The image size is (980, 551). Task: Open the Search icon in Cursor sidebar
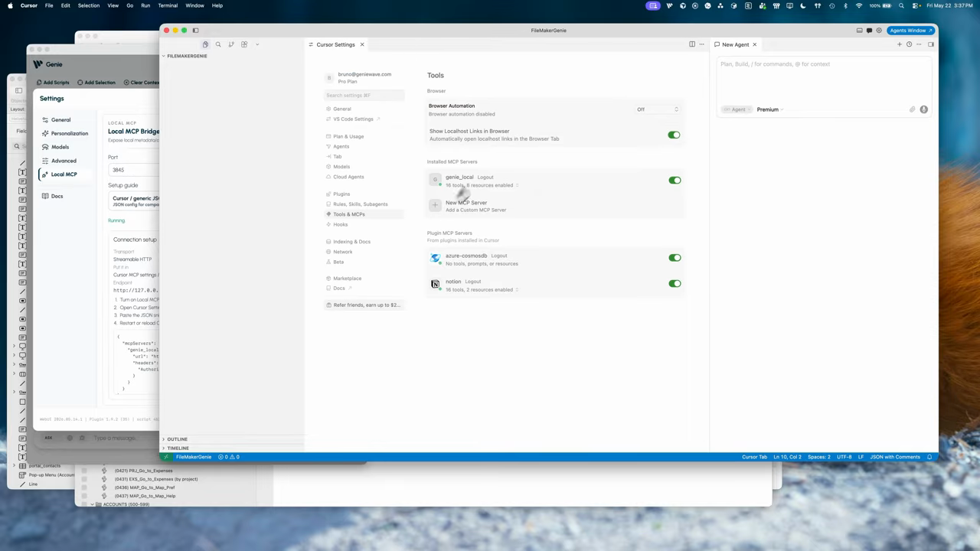pos(218,44)
